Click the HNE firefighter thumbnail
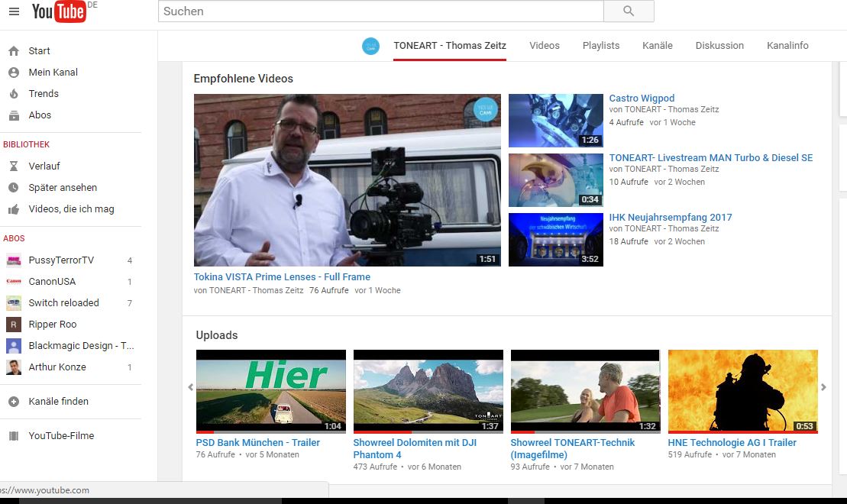Image resolution: width=847 pixels, height=504 pixels. click(x=742, y=392)
